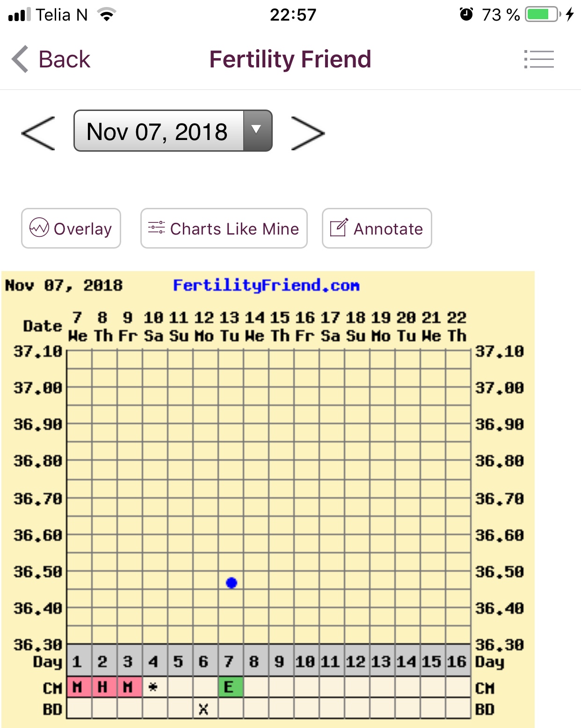This screenshot has height=728, width=581.
Task: Go to previous cycle with left arrow
Action: 38,133
